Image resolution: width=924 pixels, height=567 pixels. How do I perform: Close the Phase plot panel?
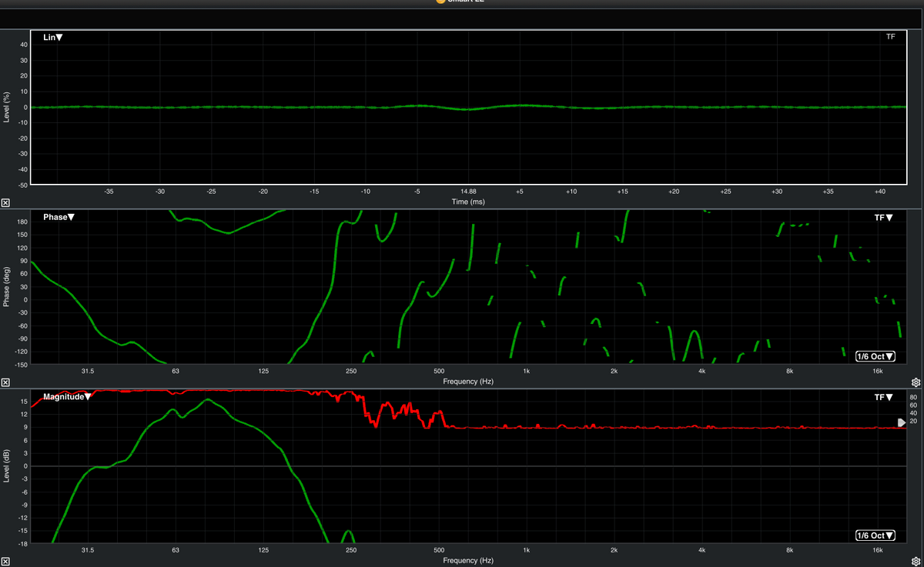click(x=5, y=382)
